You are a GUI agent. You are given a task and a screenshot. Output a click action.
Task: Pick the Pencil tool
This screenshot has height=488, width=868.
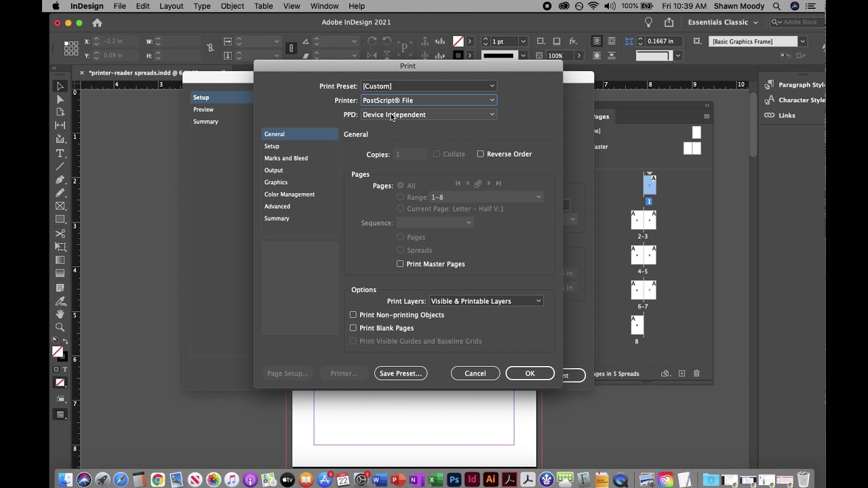click(x=60, y=193)
